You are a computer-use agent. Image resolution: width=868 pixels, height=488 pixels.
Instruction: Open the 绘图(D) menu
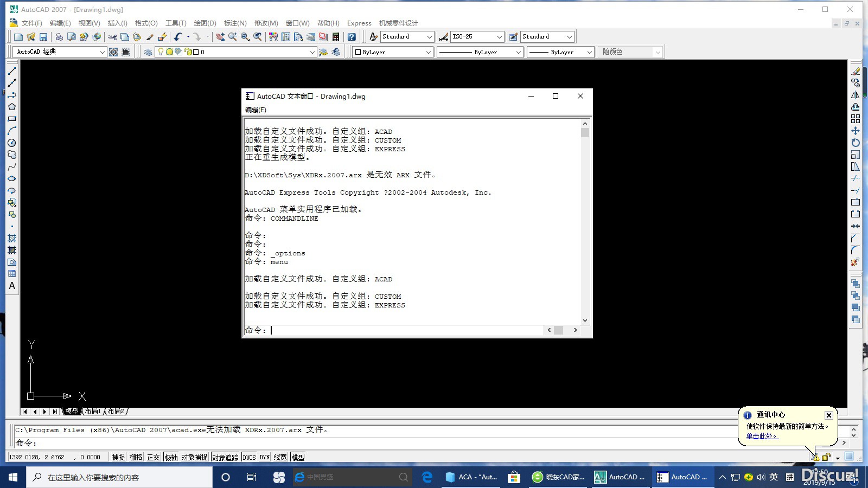[205, 23]
